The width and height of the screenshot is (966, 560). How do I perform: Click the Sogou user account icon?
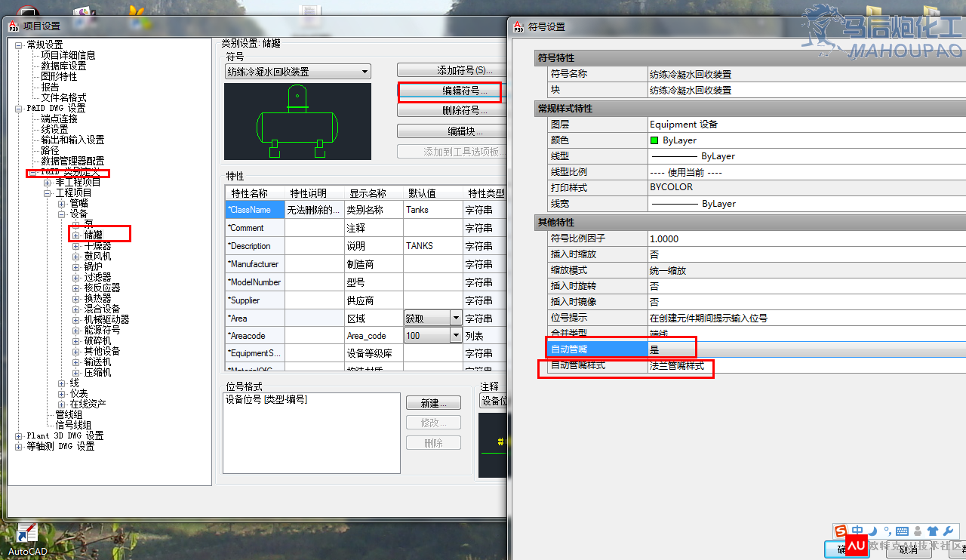coord(918,531)
